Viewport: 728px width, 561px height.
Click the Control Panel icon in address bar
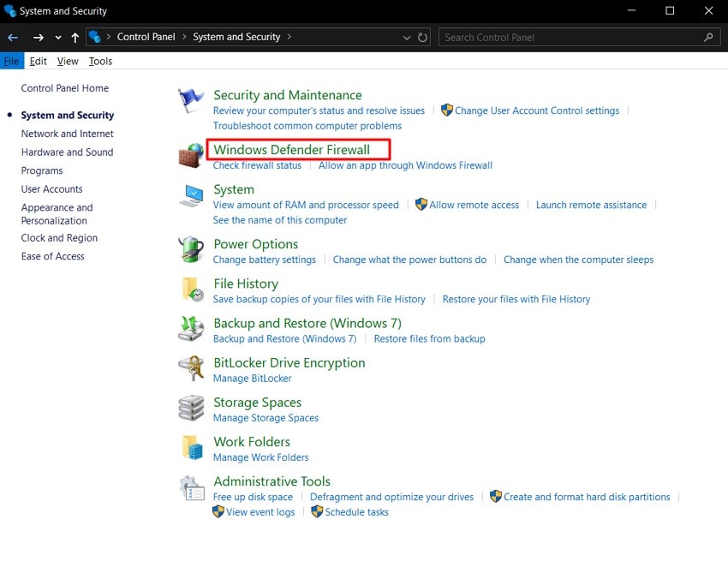click(x=94, y=37)
